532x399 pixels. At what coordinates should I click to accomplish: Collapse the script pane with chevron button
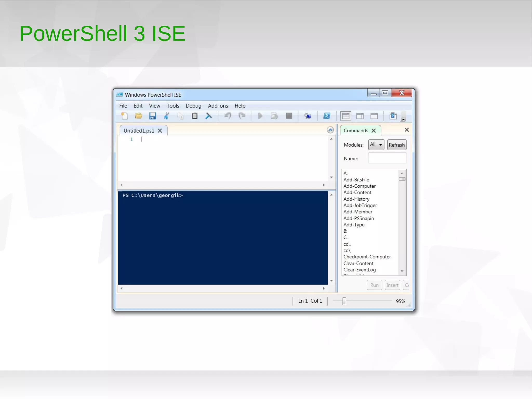pos(330,130)
